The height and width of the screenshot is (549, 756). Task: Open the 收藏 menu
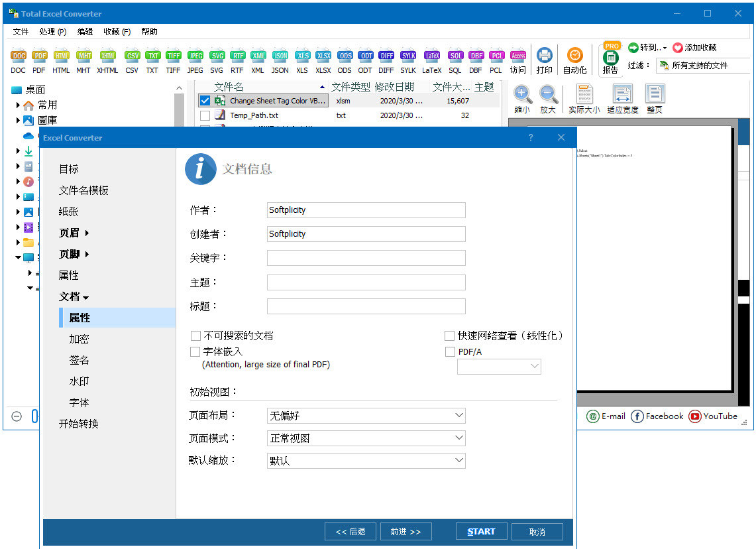pos(117,31)
